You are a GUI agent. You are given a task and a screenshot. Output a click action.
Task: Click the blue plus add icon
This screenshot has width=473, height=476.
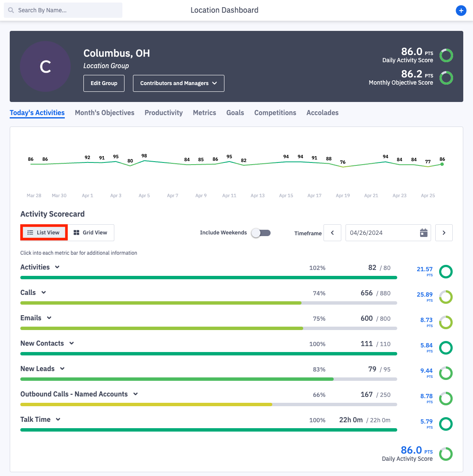tap(461, 11)
